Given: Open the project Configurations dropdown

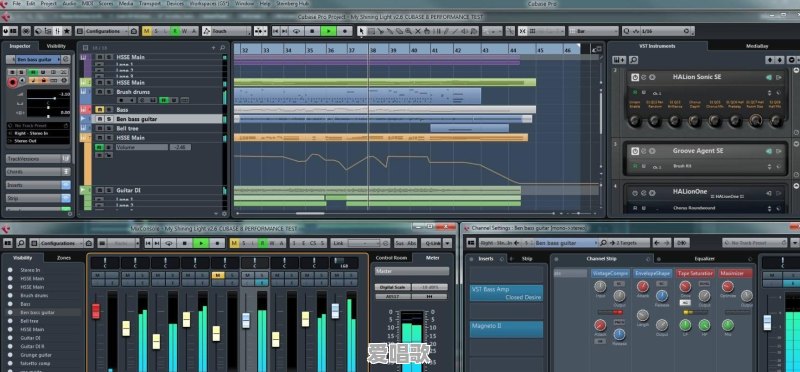Looking at the screenshot, I should click(106, 31).
